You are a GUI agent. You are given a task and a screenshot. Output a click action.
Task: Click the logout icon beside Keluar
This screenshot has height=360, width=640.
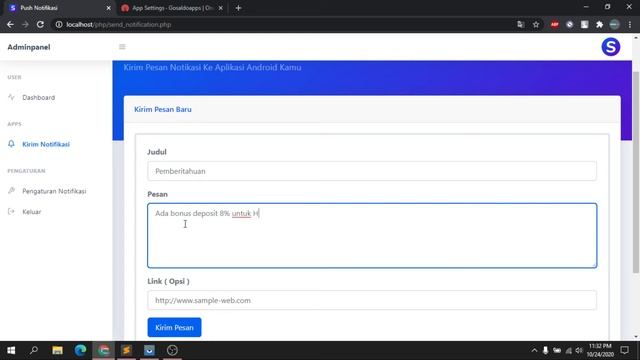[11, 211]
